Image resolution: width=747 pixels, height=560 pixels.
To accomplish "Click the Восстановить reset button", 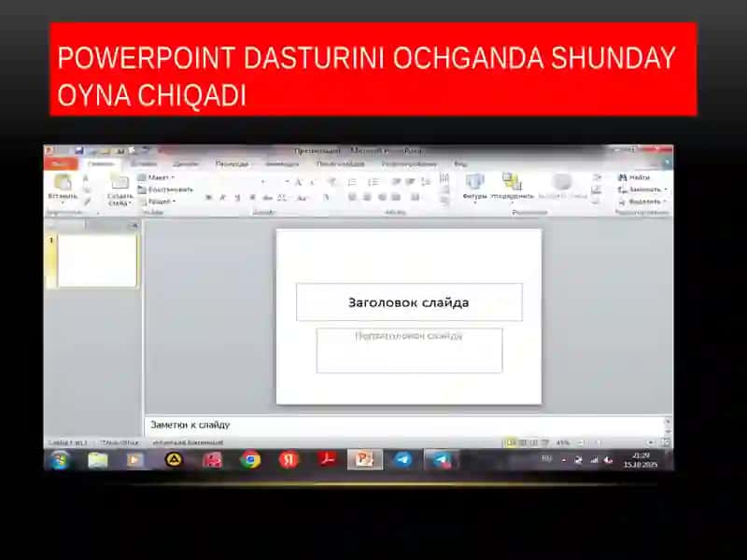I will click(165, 189).
